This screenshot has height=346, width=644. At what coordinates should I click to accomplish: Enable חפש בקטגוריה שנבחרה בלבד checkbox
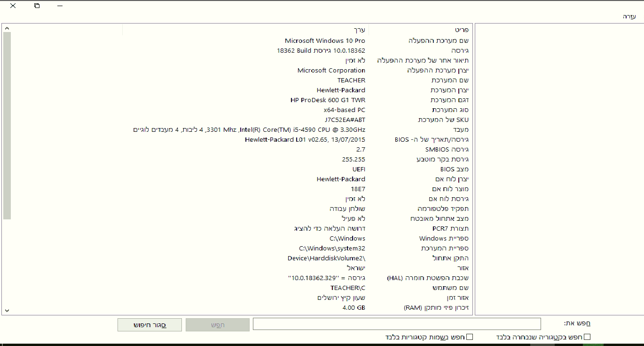pos(587,337)
